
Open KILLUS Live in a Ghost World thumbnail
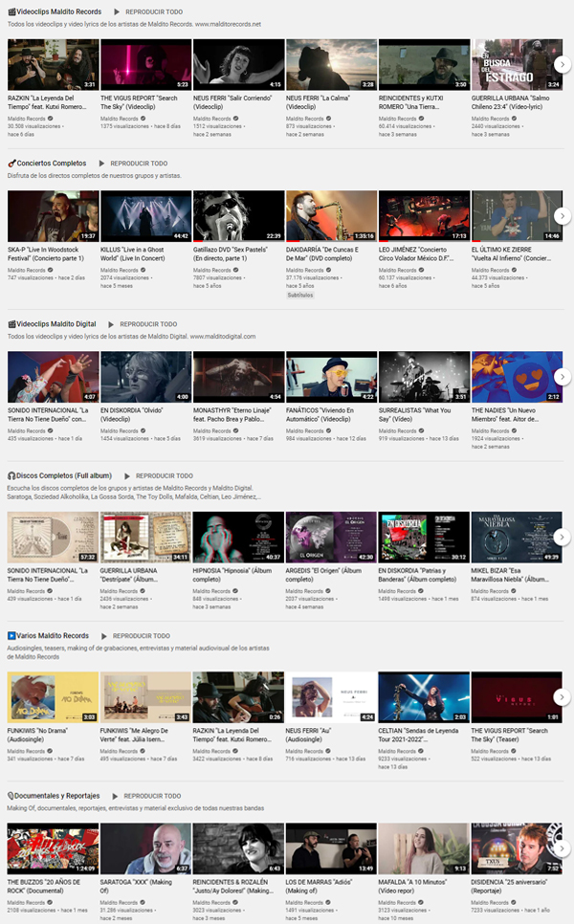146,216
